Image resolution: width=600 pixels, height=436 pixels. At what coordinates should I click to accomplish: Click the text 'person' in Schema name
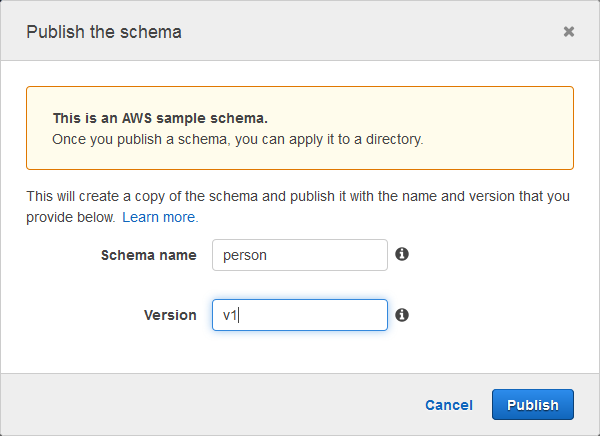point(245,255)
